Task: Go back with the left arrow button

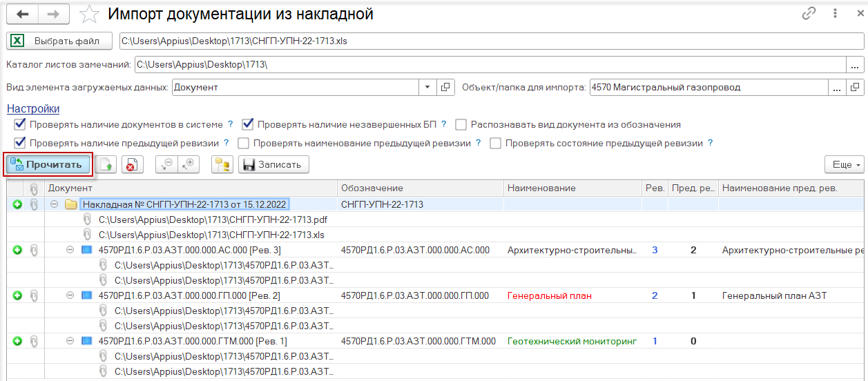Action: pyautogui.click(x=23, y=14)
